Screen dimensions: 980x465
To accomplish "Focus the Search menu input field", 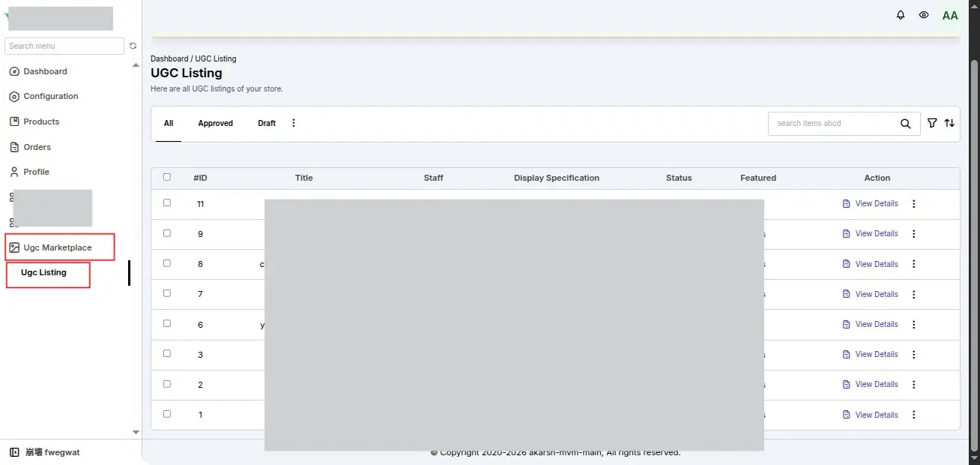I will point(64,46).
